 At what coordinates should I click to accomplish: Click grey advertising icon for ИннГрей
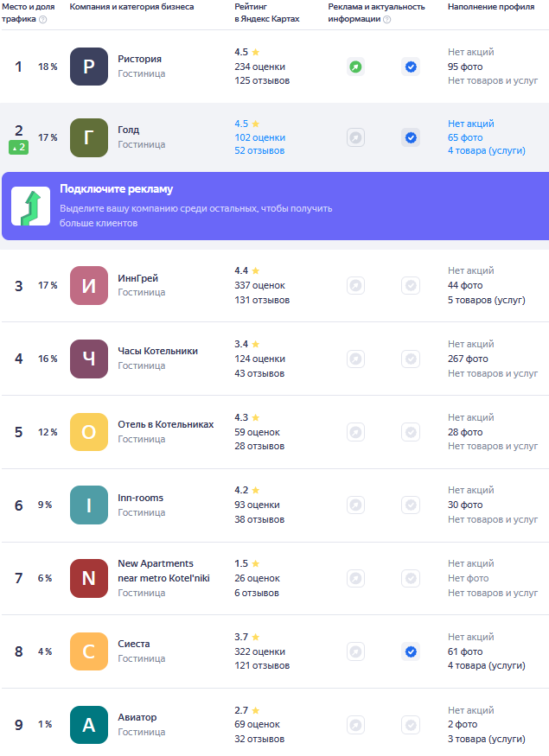point(355,285)
